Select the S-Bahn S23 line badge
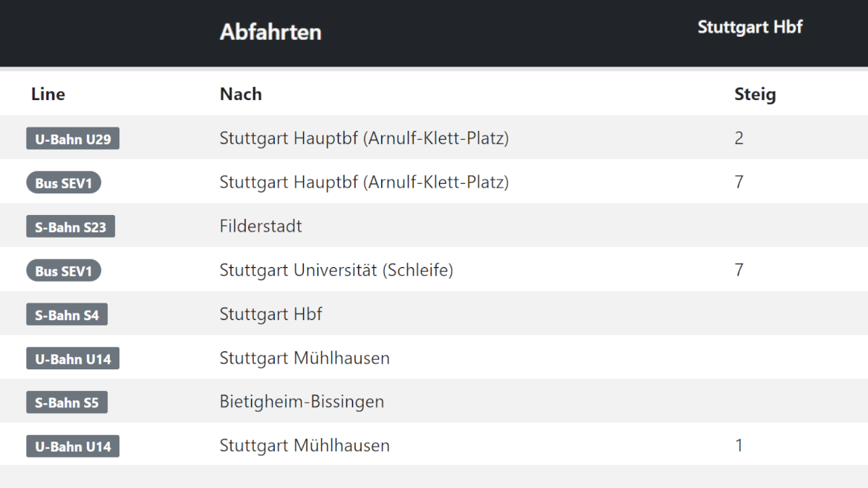This screenshot has height=488, width=868. (70, 227)
